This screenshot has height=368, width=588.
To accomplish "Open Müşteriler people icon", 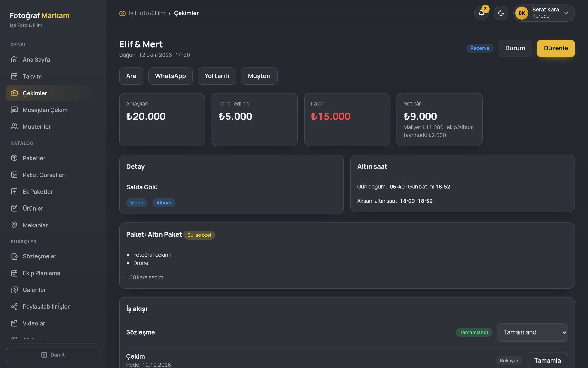I will (x=14, y=127).
